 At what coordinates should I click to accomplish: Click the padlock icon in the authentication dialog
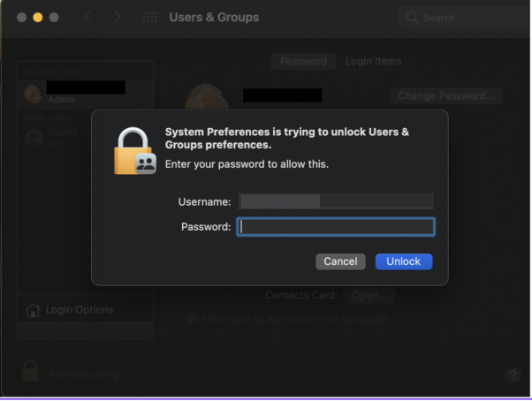[134, 150]
